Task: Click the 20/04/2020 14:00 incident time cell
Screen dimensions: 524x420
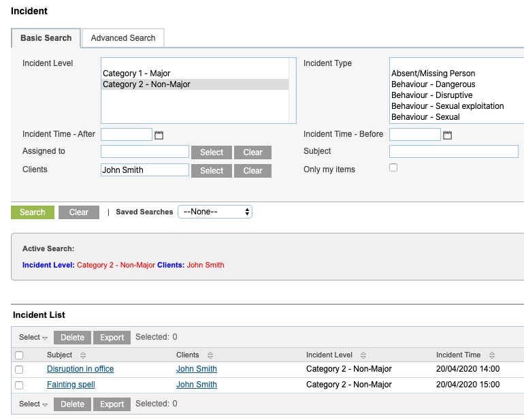Action: point(468,369)
